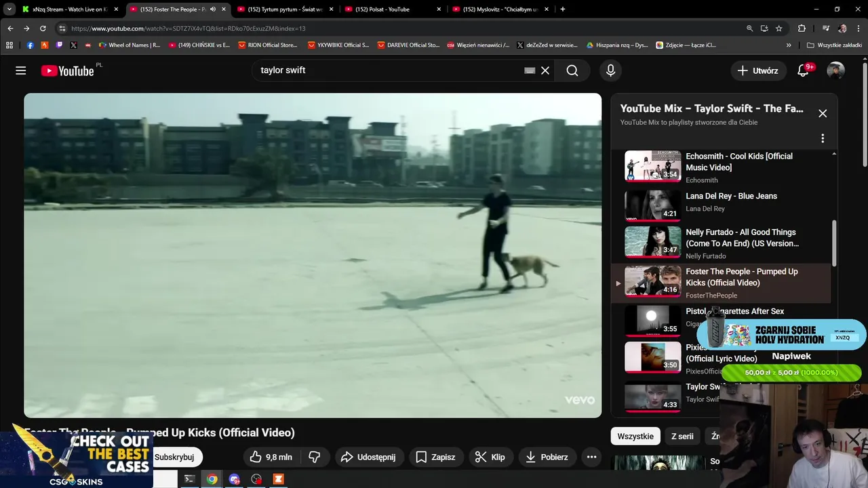Image resolution: width=868 pixels, height=488 pixels.
Task: Click the video player to pause
Action: click(x=313, y=256)
